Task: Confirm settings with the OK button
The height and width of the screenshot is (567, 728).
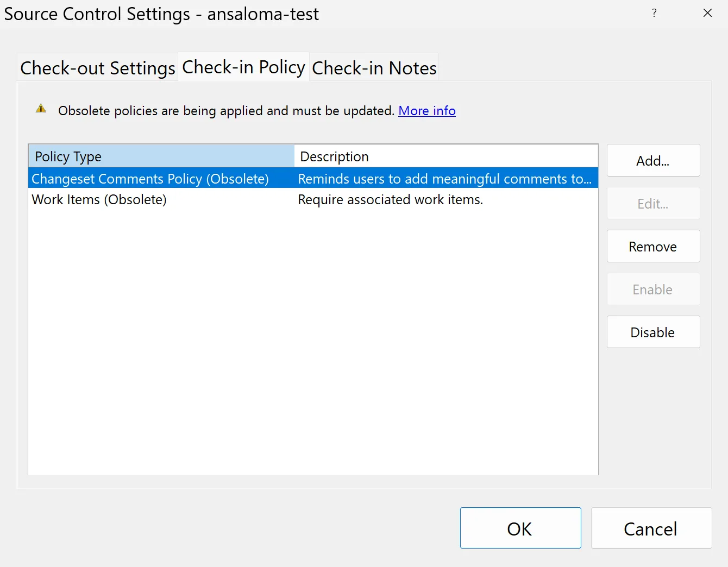Action: (520, 528)
